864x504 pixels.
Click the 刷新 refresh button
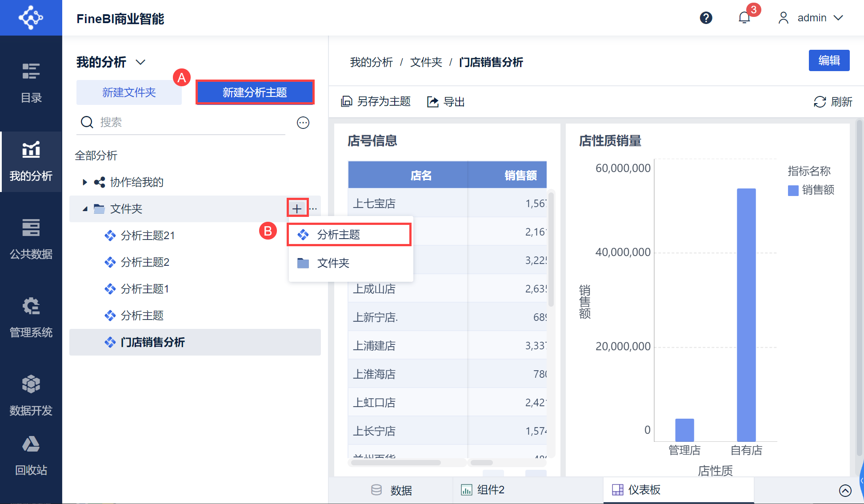[x=833, y=102]
